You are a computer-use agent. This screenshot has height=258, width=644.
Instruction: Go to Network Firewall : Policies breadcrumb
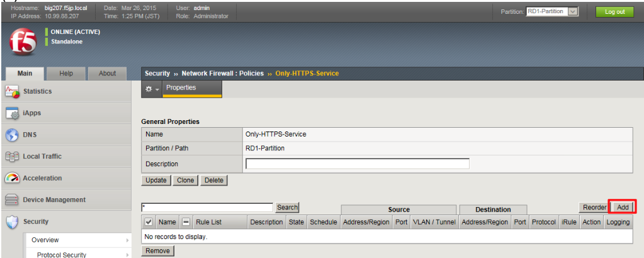(223, 74)
